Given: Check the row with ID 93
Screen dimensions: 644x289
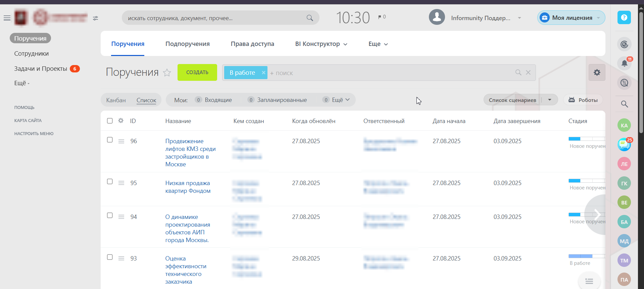Looking at the screenshot, I should pos(110,257).
